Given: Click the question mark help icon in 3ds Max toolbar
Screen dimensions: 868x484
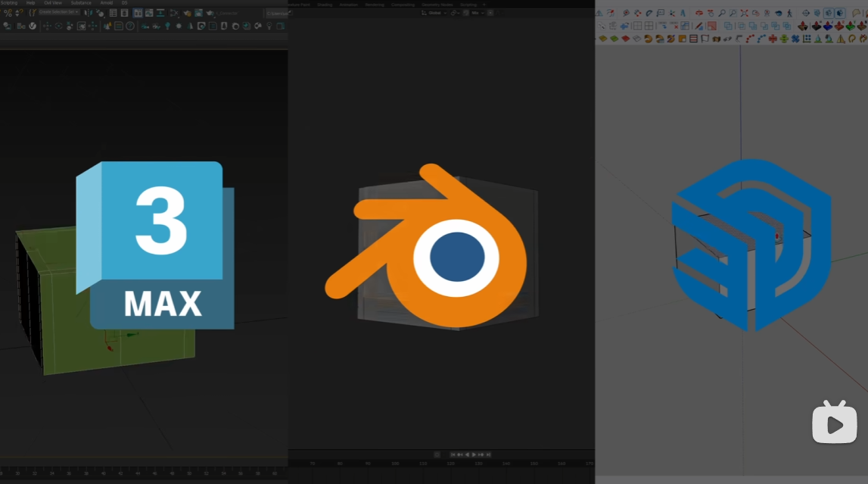Looking at the screenshot, I should [x=130, y=26].
